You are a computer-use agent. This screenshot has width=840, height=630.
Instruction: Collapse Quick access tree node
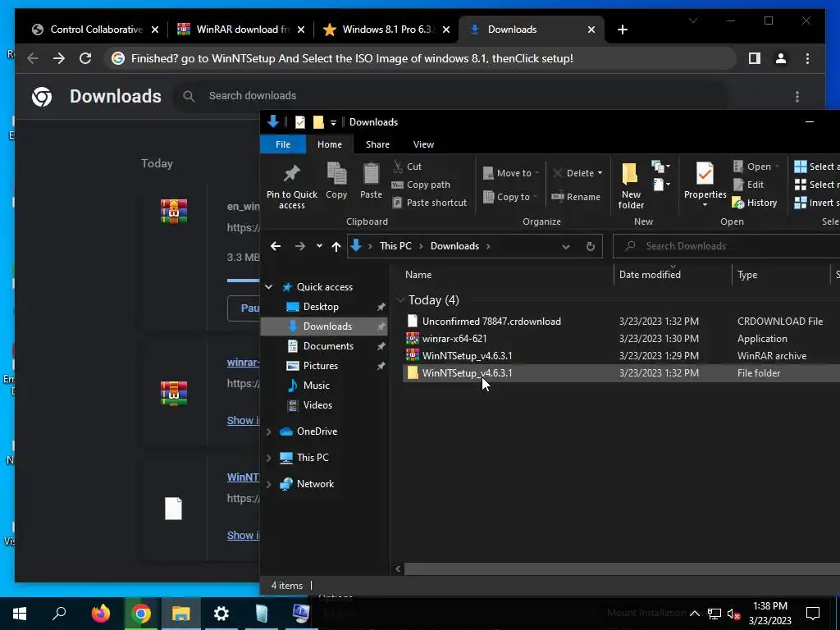[269, 287]
